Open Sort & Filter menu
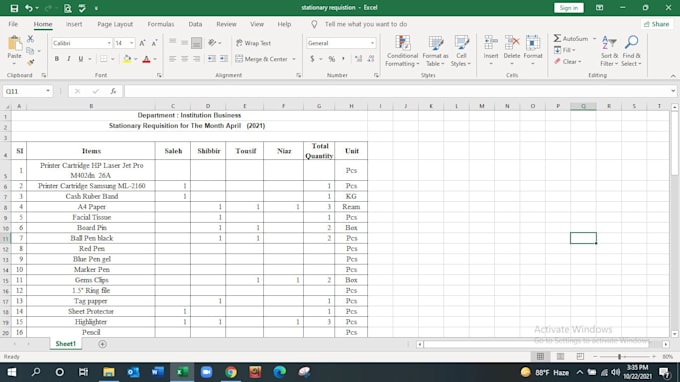 pos(609,51)
